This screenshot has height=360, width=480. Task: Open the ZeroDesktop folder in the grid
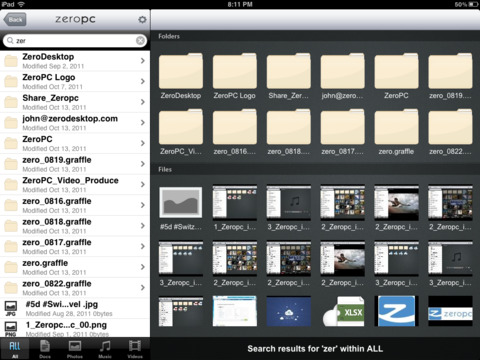(x=181, y=76)
